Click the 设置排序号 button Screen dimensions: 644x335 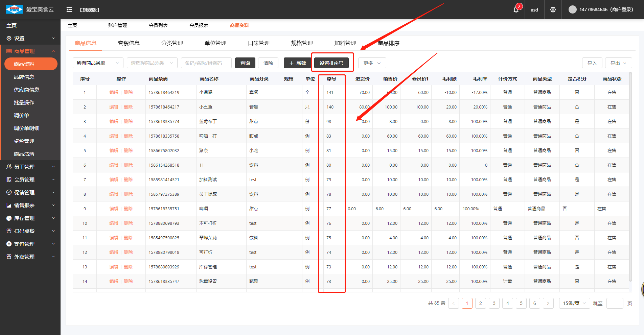[331, 63]
